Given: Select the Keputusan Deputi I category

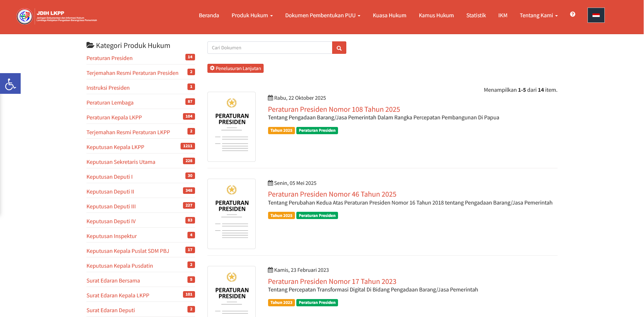Looking at the screenshot, I should pos(110,177).
